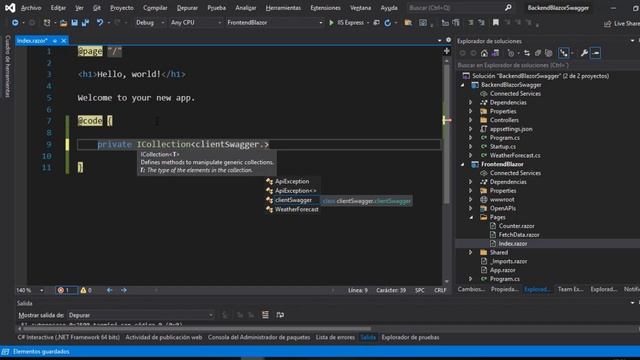The height and width of the screenshot is (360, 640).
Task: Open the Archivo menu
Action: pos(31,8)
